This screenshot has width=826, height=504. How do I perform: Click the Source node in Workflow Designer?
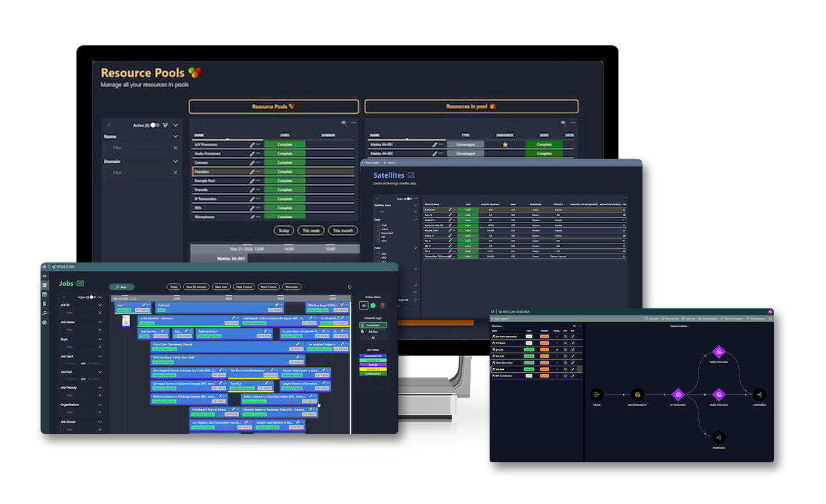(596, 394)
